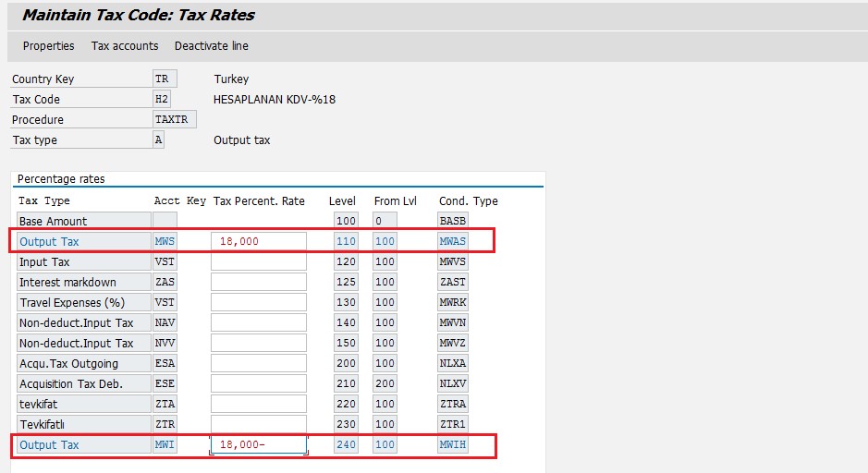Viewport: 868px width, 473px height.
Task: Click the Travel Expenses (%) rate field
Action: click(259, 302)
